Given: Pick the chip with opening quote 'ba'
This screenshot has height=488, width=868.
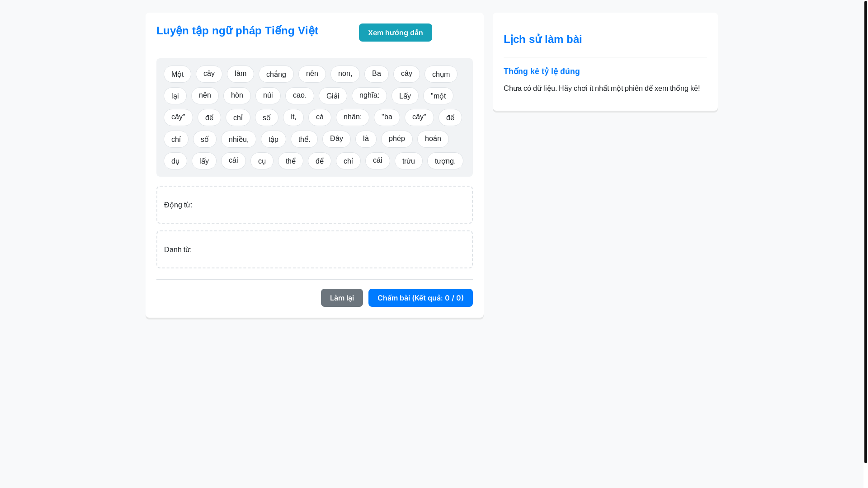Looking at the screenshot, I should tap(387, 117).
